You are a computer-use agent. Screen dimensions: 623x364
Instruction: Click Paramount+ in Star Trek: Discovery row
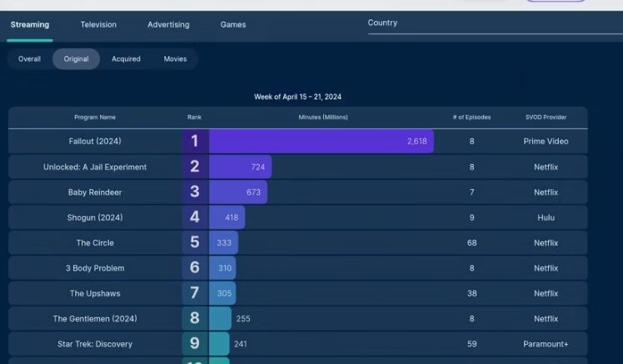point(546,344)
